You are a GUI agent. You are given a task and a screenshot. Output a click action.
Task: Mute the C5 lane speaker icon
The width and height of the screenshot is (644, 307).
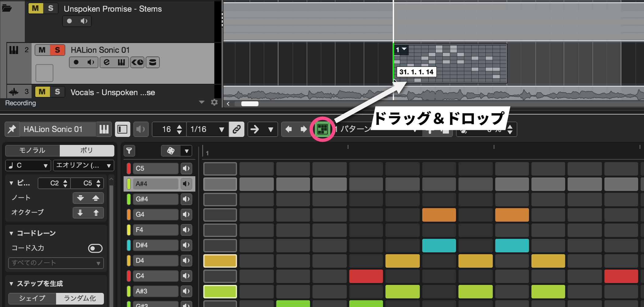pyautogui.click(x=186, y=168)
